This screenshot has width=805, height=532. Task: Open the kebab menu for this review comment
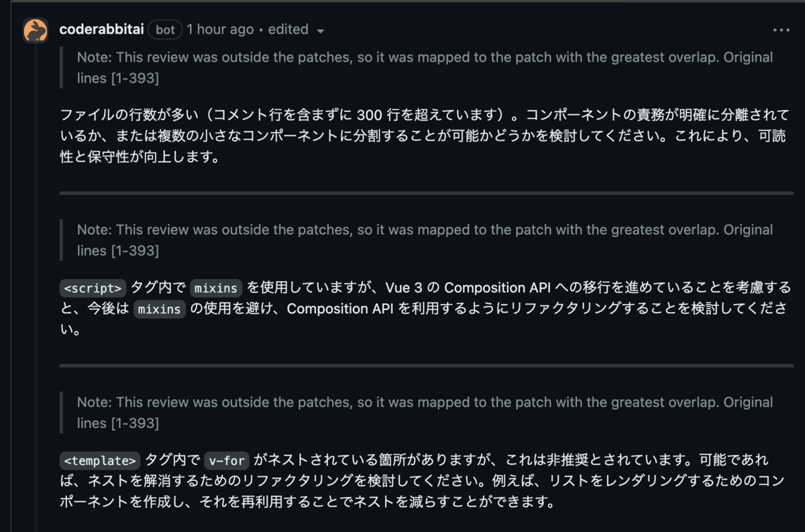coord(781,30)
